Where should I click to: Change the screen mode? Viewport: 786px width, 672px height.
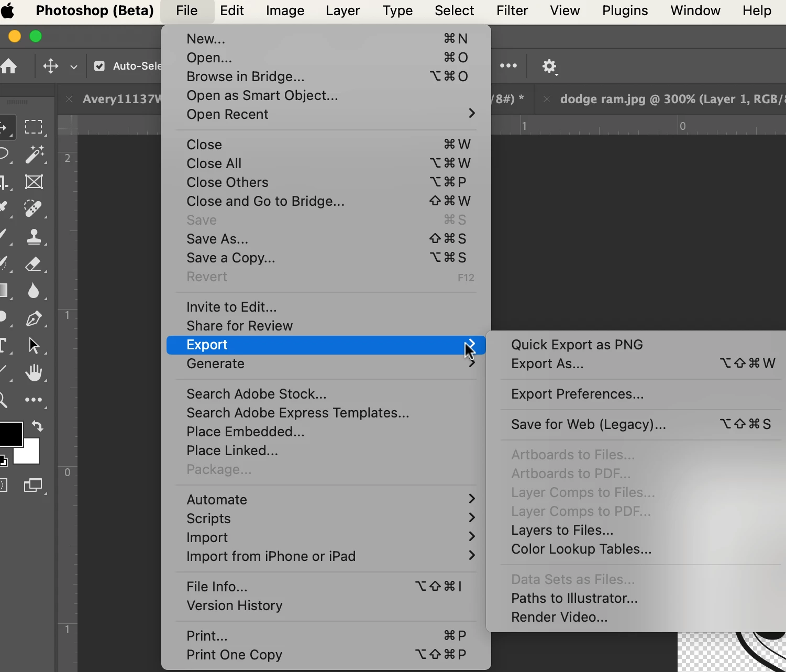tap(34, 486)
